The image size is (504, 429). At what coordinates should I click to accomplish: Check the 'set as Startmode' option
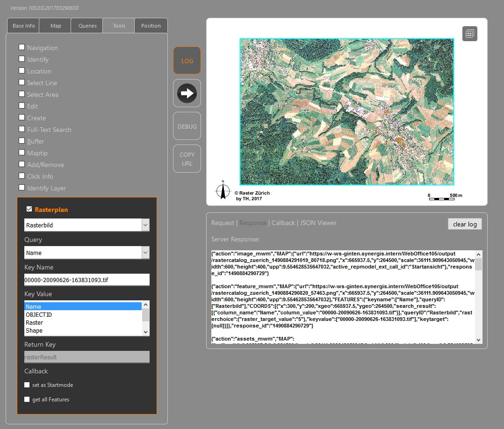[27, 385]
